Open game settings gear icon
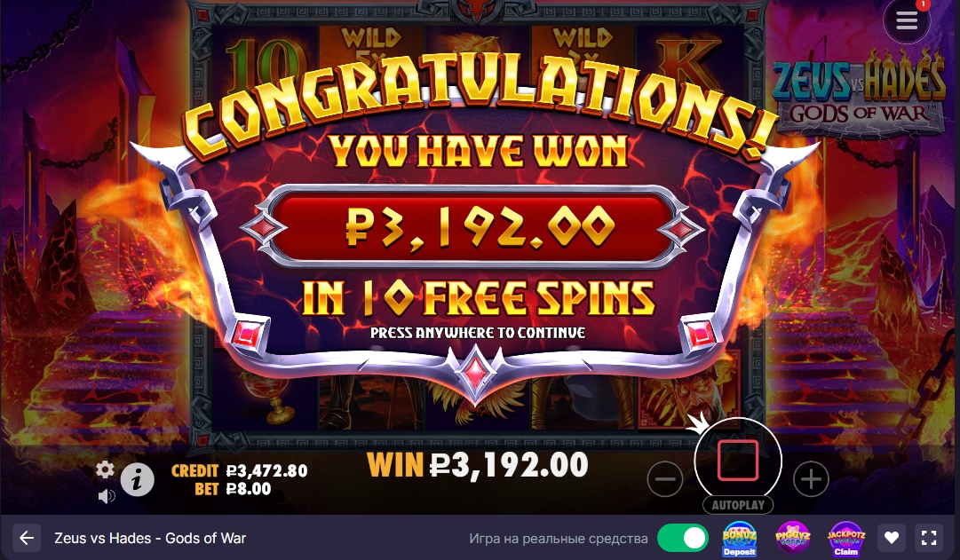 pos(106,469)
